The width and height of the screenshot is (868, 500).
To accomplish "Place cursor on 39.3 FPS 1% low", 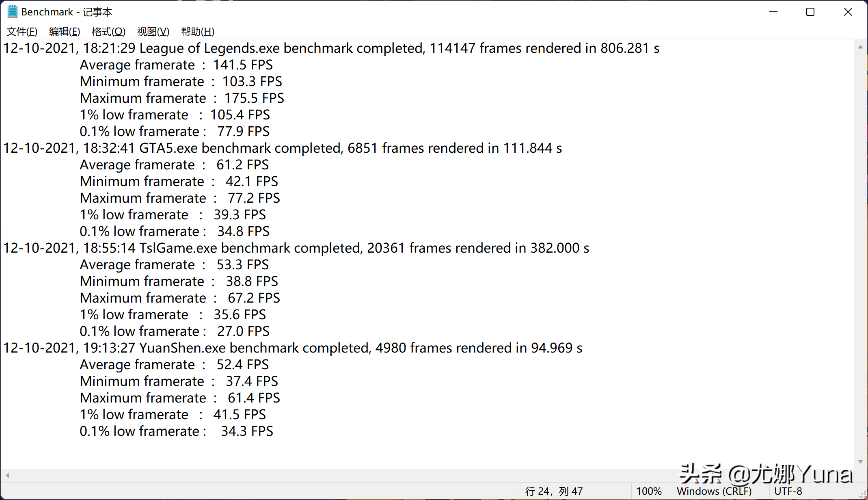I will 240,215.
